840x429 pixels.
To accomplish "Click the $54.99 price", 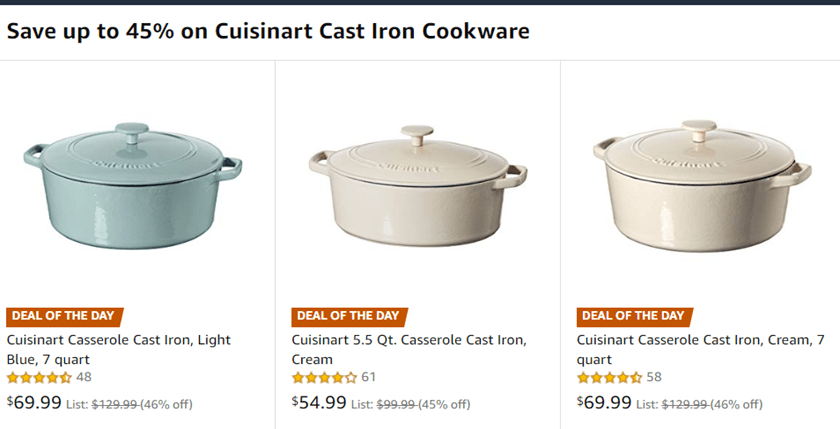I will (319, 403).
